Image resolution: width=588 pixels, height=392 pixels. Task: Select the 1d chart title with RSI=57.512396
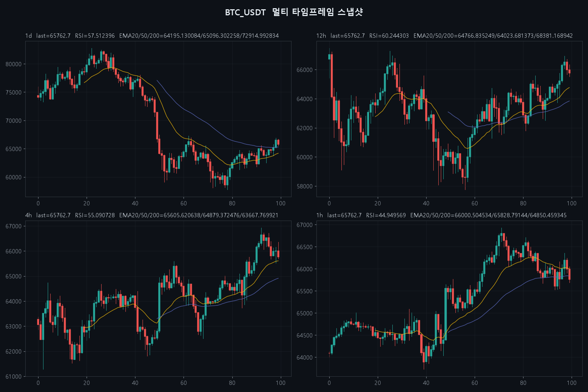pyautogui.click(x=152, y=36)
